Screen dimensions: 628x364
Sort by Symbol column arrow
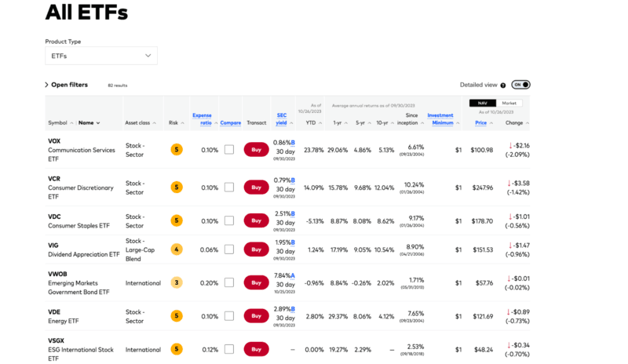click(x=71, y=123)
